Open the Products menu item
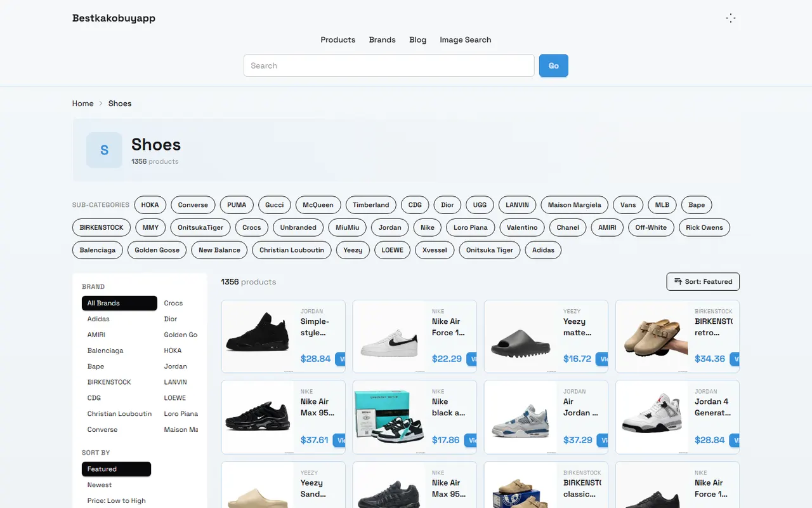 point(338,39)
